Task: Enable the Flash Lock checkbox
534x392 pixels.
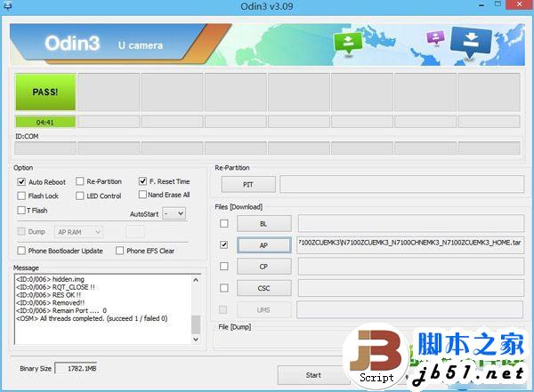Action: (x=21, y=196)
